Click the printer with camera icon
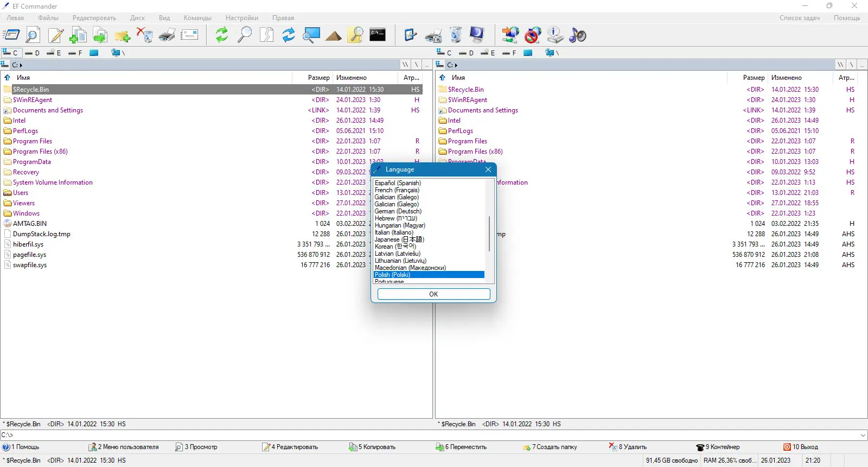The image size is (868, 467). click(433, 35)
